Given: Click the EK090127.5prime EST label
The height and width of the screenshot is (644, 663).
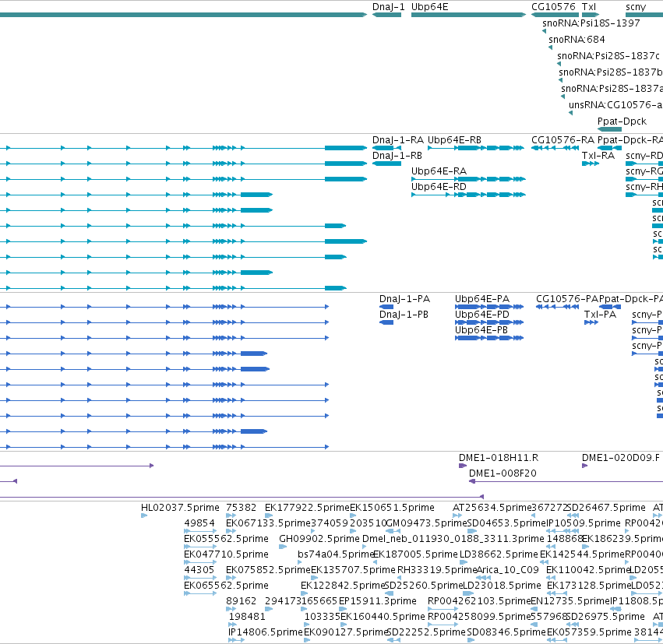Looking at the screenshot, I should pos(346,632).
